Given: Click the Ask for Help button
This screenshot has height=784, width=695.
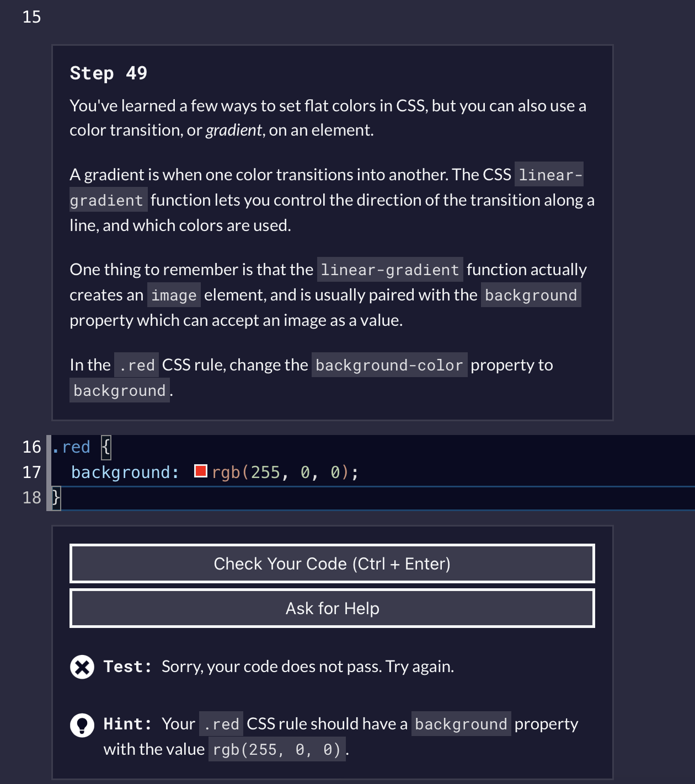Looking at the screenshot, I should [x=332, y=608].
